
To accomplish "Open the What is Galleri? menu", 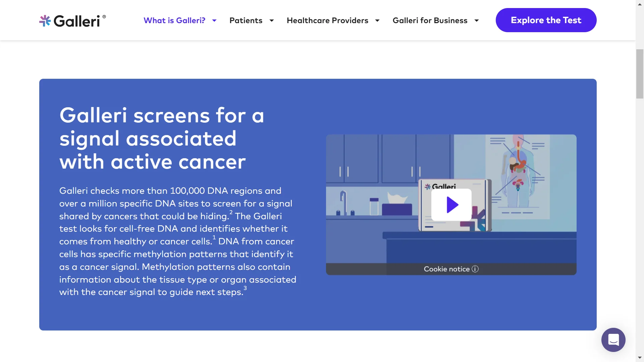I will (x=174, y=20).
